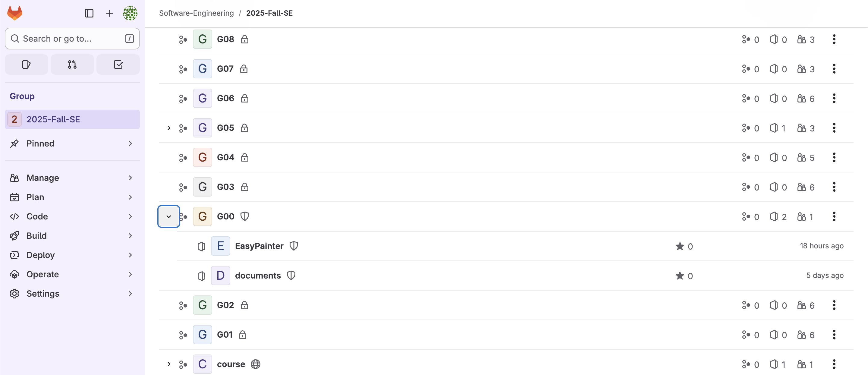Open the EasyPainter project link
Viewport: 868px width, 375px height.
pos(259,246)
